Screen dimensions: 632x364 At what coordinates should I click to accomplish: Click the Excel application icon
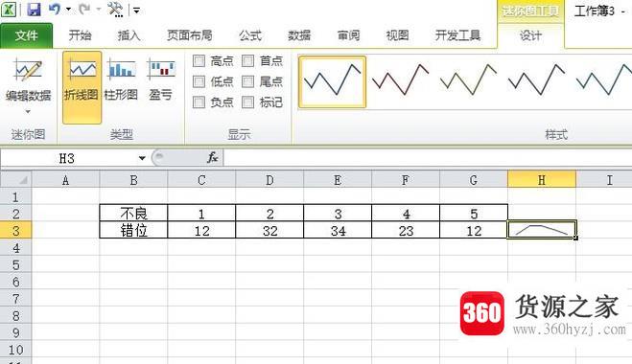coord(9,9)
